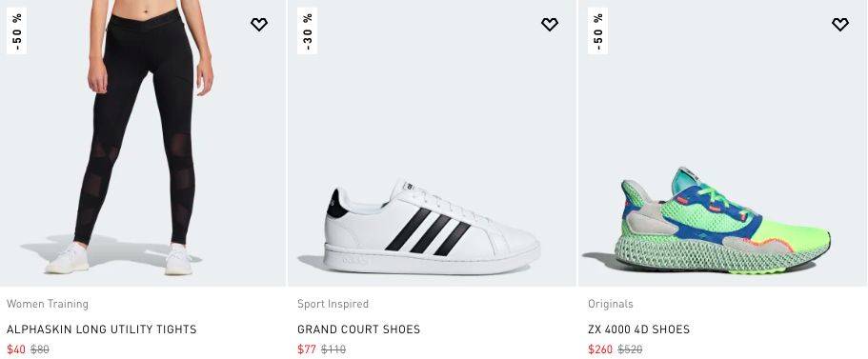Click the $40 sale price
868x359 pixels.
click(x=16, y=349)
